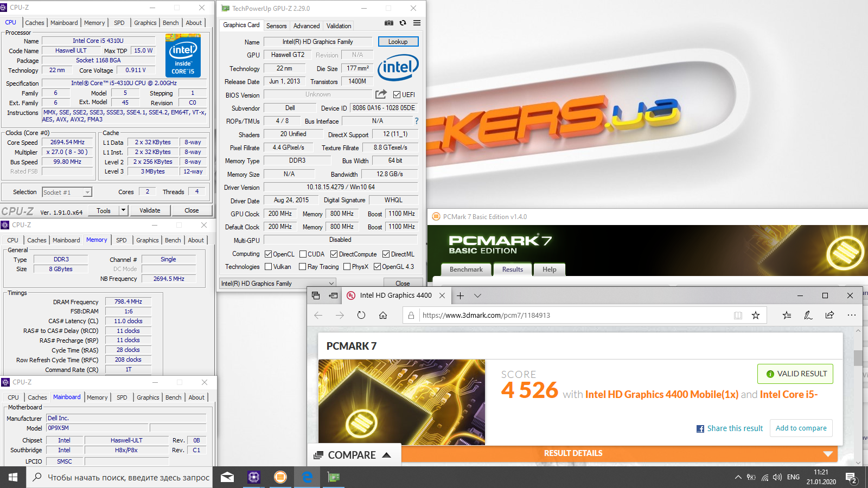
Task: Click the volume speaker tray icon
Action: [777, 477]
